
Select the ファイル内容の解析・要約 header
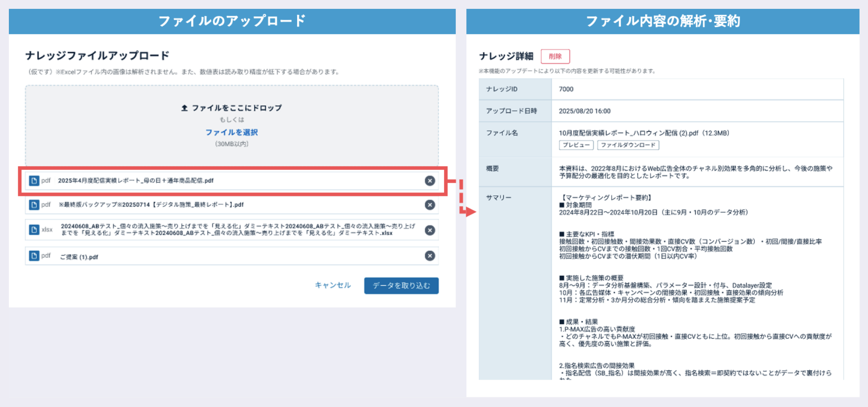tap(663, 21)
